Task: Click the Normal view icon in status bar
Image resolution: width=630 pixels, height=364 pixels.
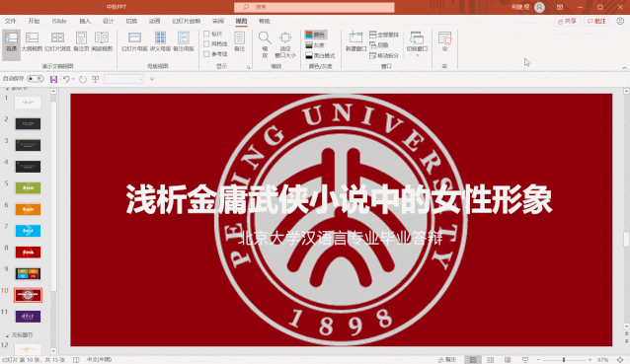Action: coord(473,360)
